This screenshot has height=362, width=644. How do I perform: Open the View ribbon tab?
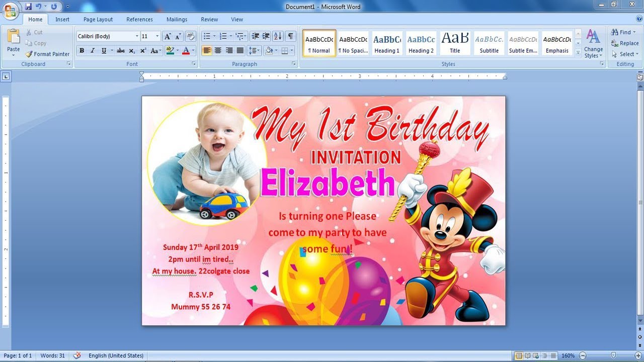237,19
